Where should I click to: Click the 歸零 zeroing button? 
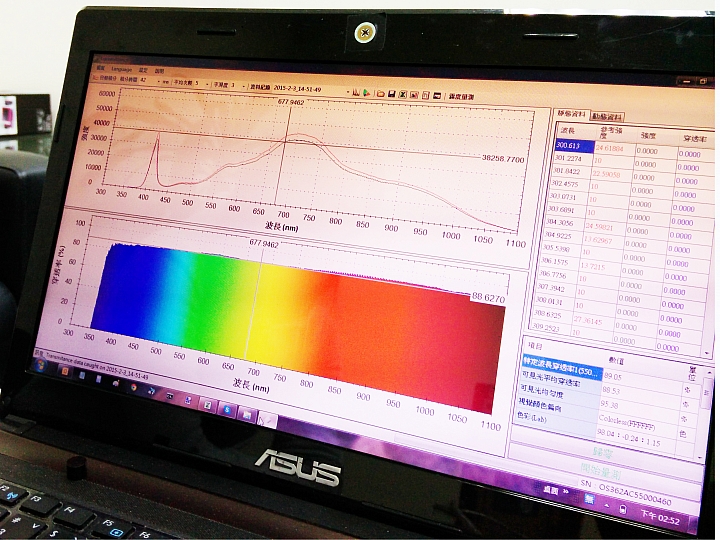604,454
